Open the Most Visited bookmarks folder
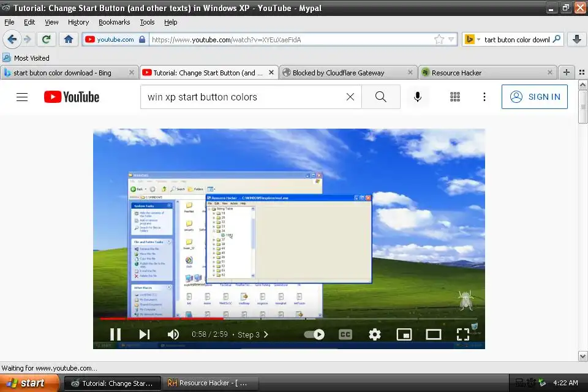 pos(26,58)
